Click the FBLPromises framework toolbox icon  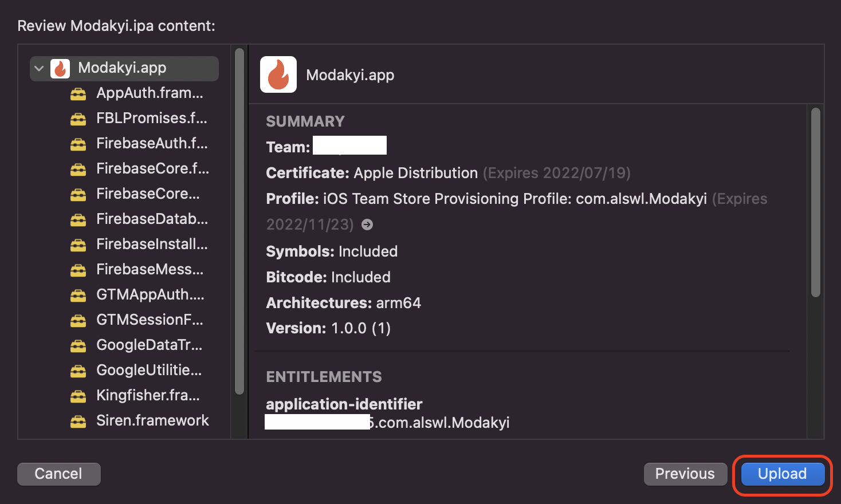[x=78, y=119]
